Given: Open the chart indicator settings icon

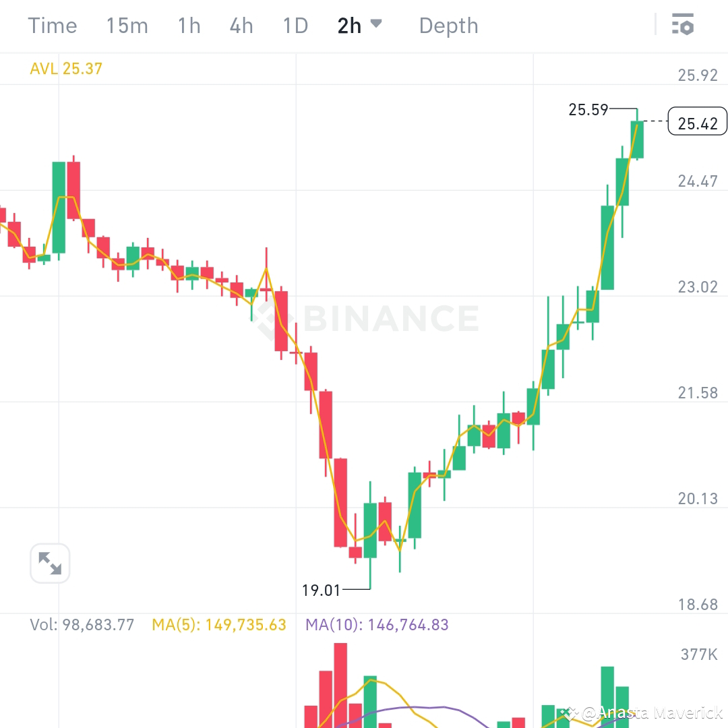Looking at the screenshot, I should (x=683, y=25).
